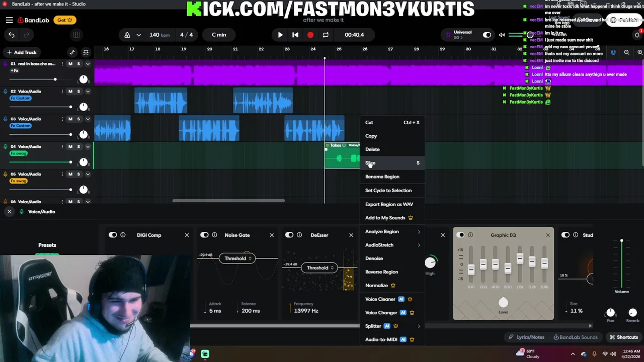644x362 pixels.
Task: Click the info icon on Graphic EQ
Action: 470,235
